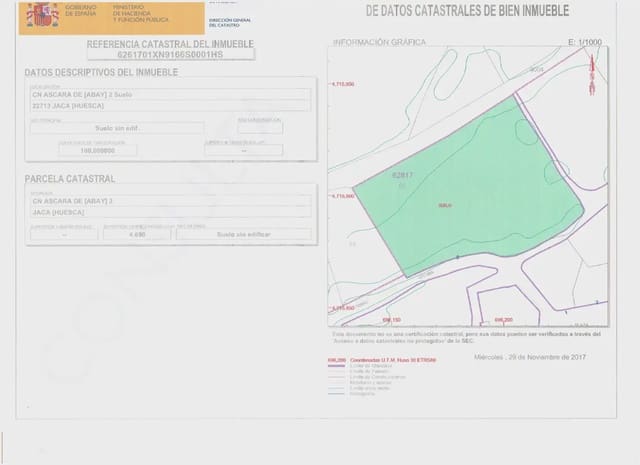This screenshot has width=640, height=465.
Task: Click the 'REFERENCIA CATASTRAL DEL INMUEBLE' heading
Action: pos(170,44)
